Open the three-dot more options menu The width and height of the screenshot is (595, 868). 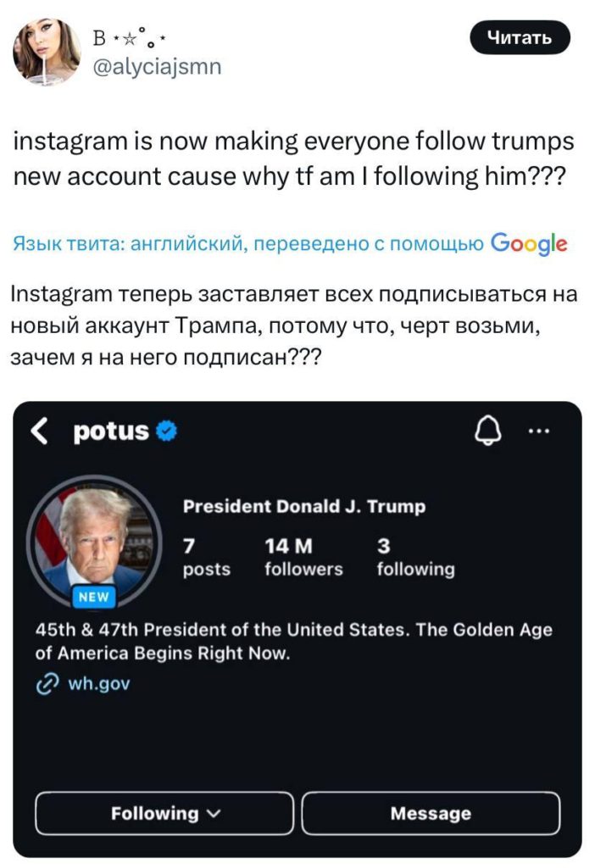pyautogui.click(x=538, y=431)
